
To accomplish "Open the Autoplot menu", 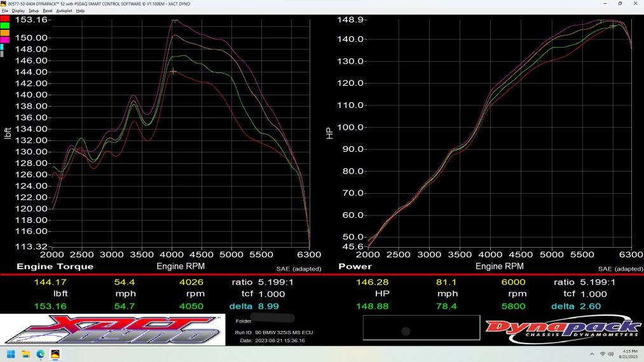I will coord(64,11).
